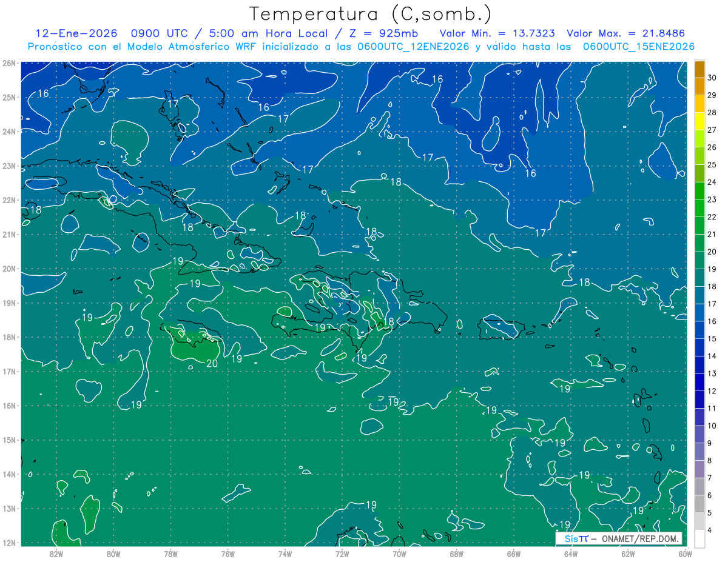The image size is (728, 562).
Task: Click the "82W" longitude axis label
Action: [56, 553]
